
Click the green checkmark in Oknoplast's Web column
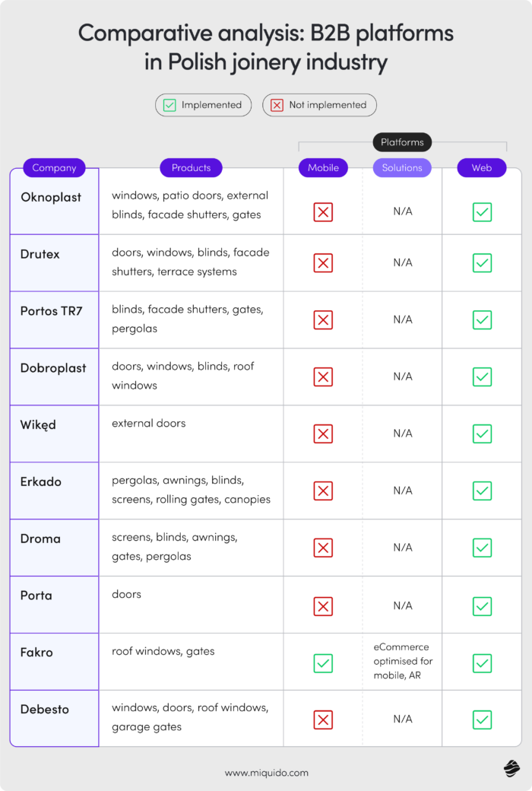482,211
